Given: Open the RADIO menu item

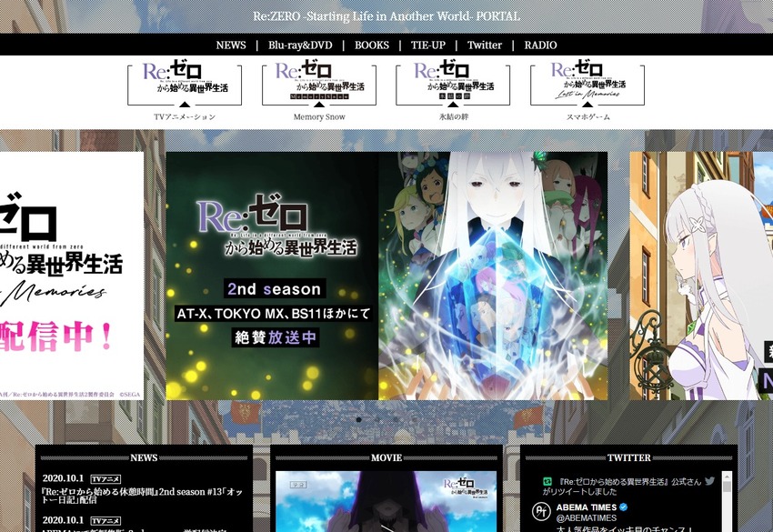Looking at the screenshot, I should [540, 45].
